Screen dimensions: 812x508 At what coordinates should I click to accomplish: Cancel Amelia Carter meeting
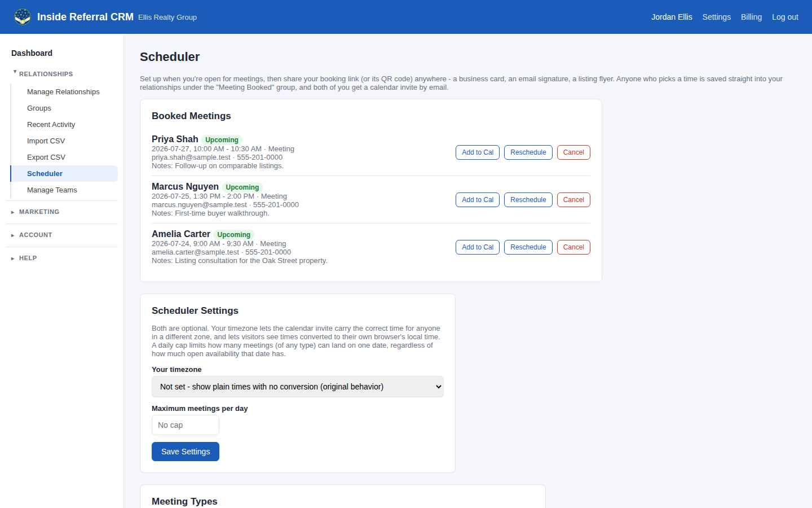coord(573,247)
